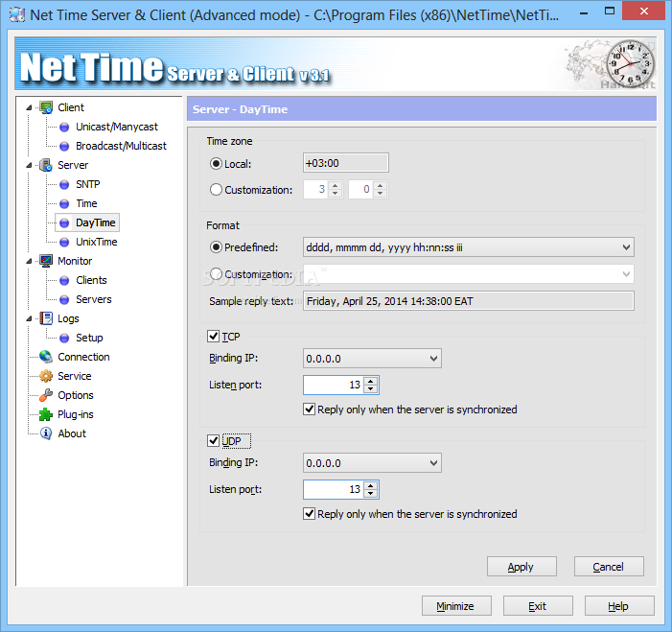Toggle TCP 'Reply only when synchronized' checkbox
672x632 pixels.
click(309, 410)
